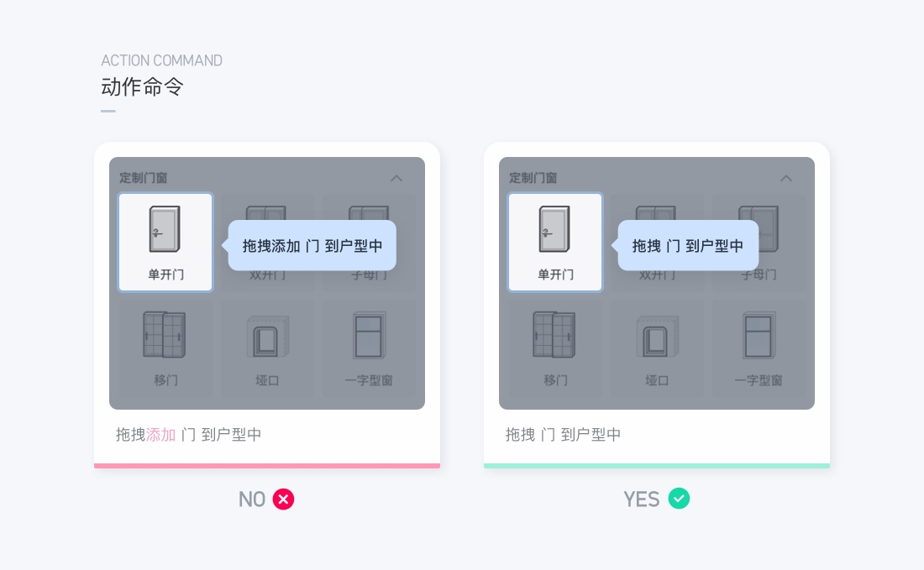Click the 拖拽 门 到户型中 tooltip bubble
Image resolution: width=924 pixels, height=570 pixels.
688,245
